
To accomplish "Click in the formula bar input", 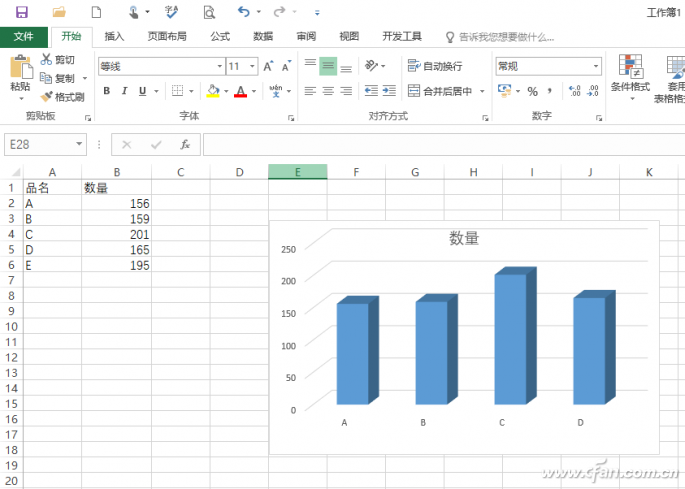I will pyautogui.click(x=443, y=144).
